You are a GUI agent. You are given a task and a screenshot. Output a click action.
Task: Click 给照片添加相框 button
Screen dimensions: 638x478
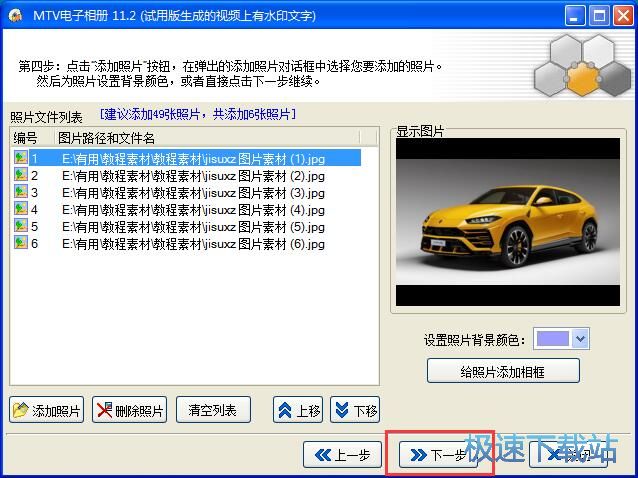coord(503,371)
